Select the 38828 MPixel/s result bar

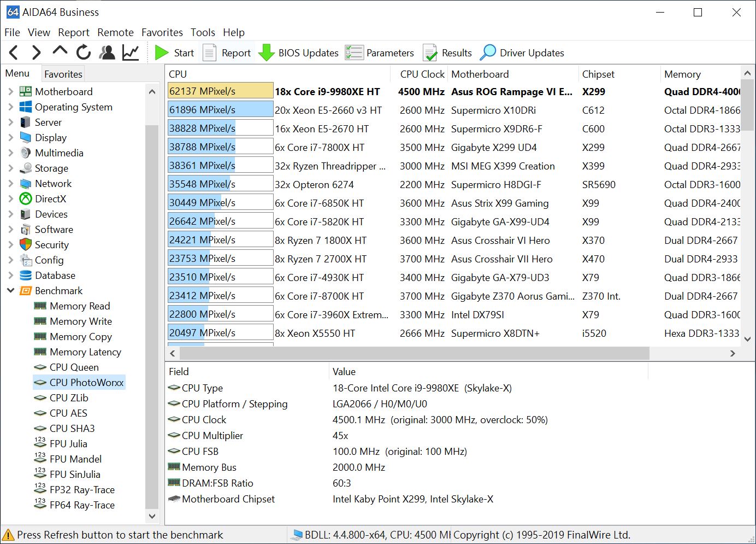[x=221, y=128]
